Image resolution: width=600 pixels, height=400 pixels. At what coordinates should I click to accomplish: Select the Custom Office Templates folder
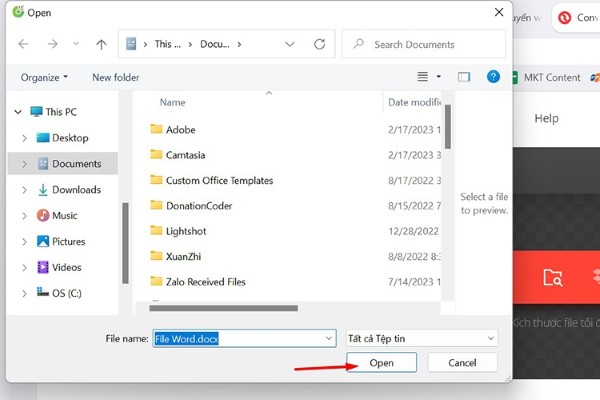(219, 180)
